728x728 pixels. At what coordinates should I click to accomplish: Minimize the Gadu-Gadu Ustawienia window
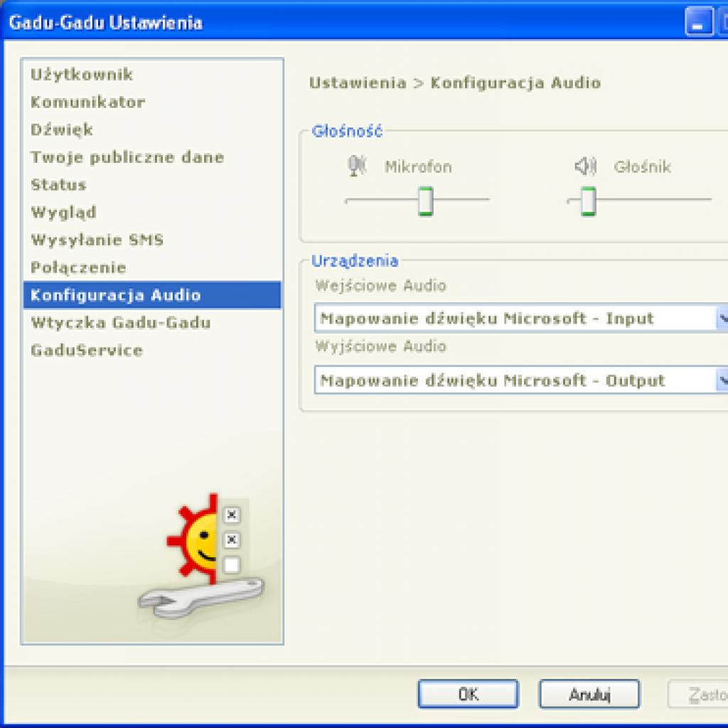tap(699, 21)
